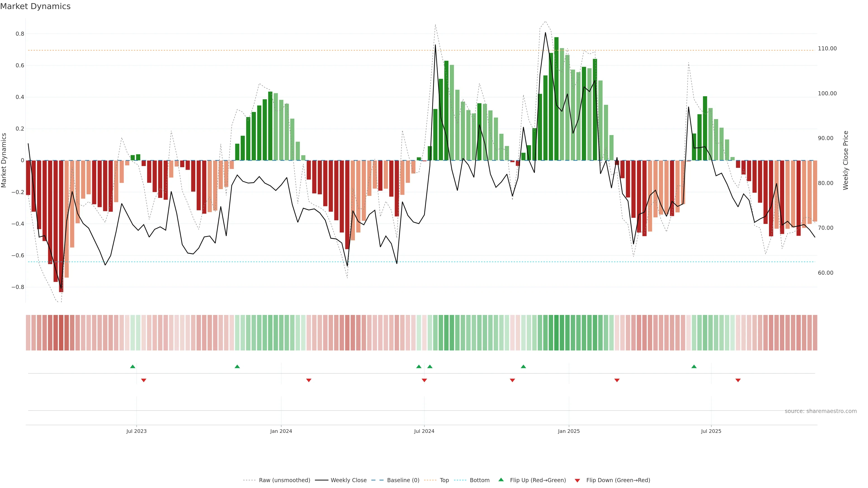Toggle the Baseline (0) legend entry
This screenshot has height=488, width=868.
(x=403, y=480)
